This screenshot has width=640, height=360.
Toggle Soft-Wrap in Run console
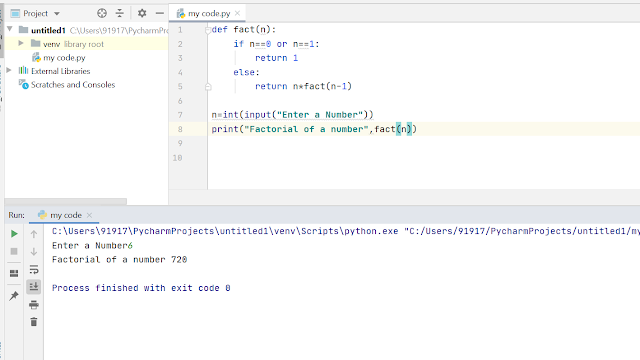coord(34,269)
